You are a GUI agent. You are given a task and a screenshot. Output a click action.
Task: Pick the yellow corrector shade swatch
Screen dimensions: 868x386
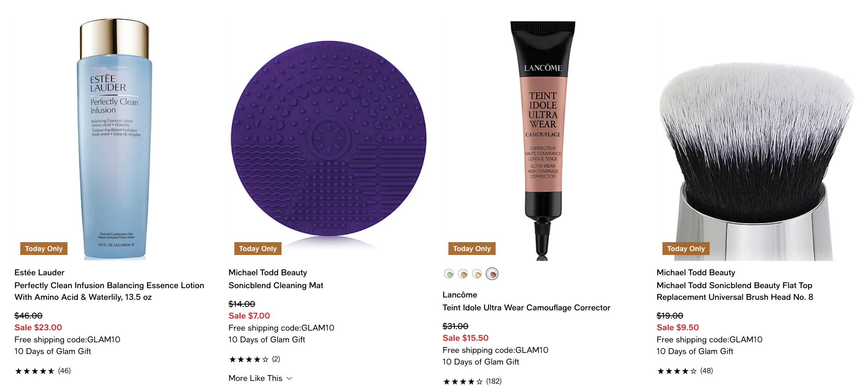coord(477,274)
